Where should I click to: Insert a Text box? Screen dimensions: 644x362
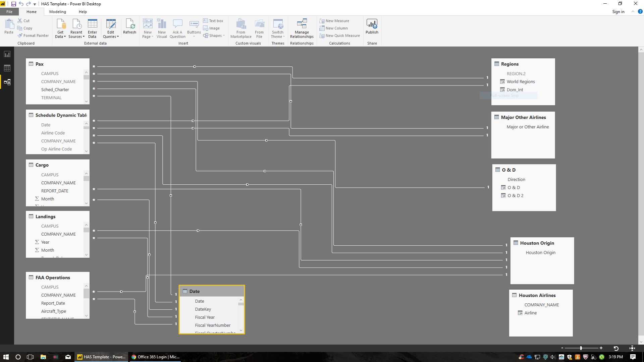tap(213, 21)
